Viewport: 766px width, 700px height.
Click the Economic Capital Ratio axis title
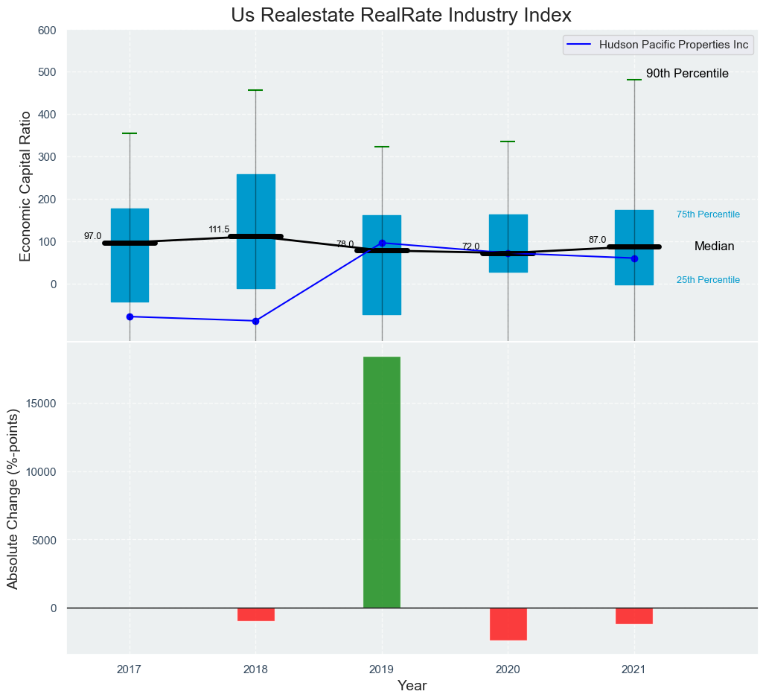pyautogui.click(x=25, y=185)
